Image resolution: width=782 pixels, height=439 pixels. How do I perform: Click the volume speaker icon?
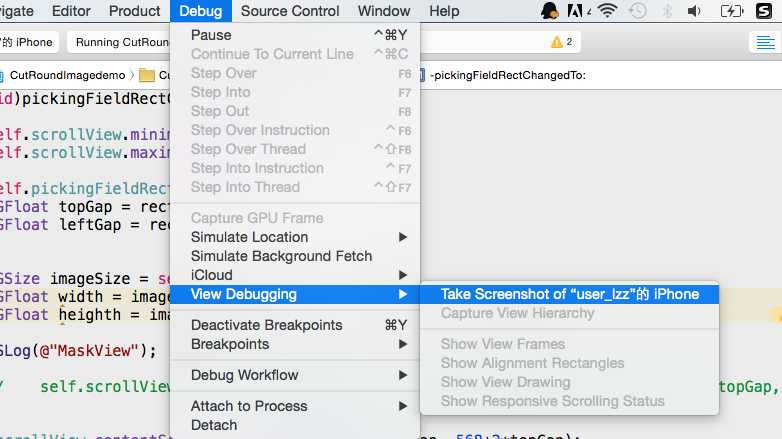(x=694, y=10)
